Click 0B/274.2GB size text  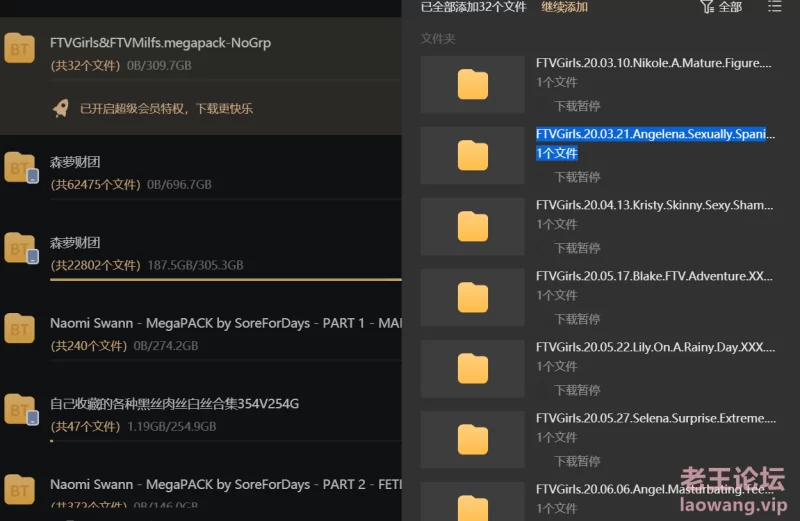166,345
